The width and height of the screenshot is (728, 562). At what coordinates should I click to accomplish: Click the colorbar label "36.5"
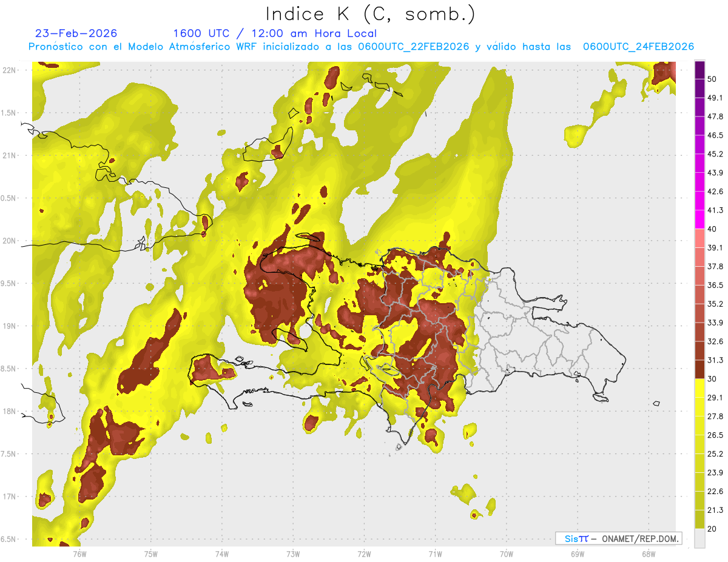715,285
